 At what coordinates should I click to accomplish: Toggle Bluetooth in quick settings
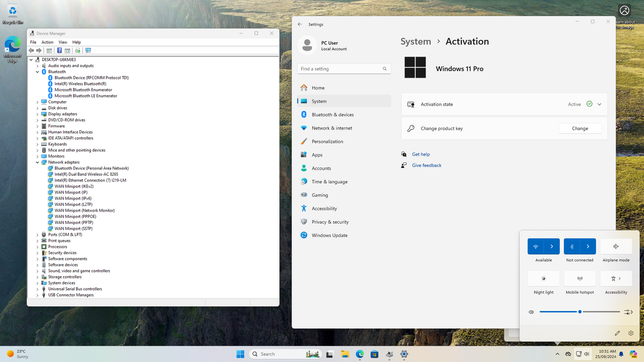click(572, 247)
